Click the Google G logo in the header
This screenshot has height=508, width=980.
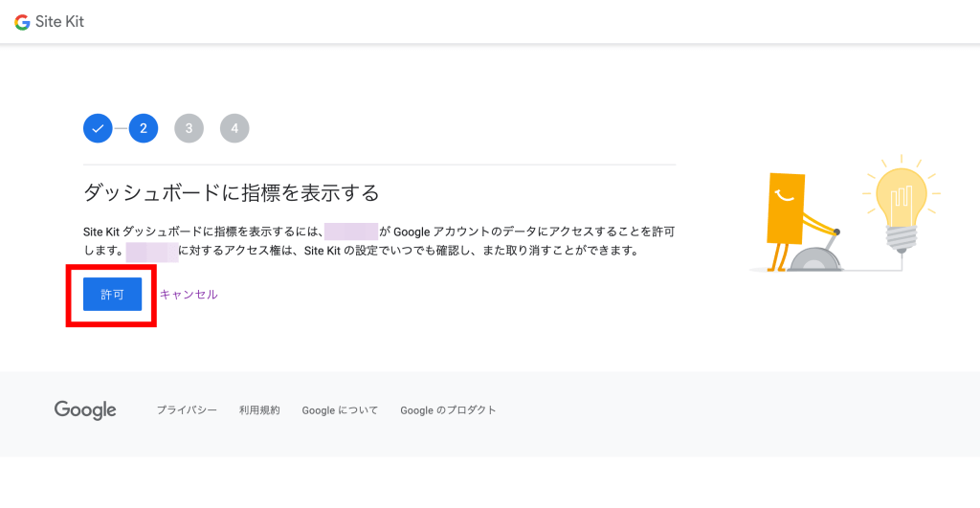pos(23,23)
